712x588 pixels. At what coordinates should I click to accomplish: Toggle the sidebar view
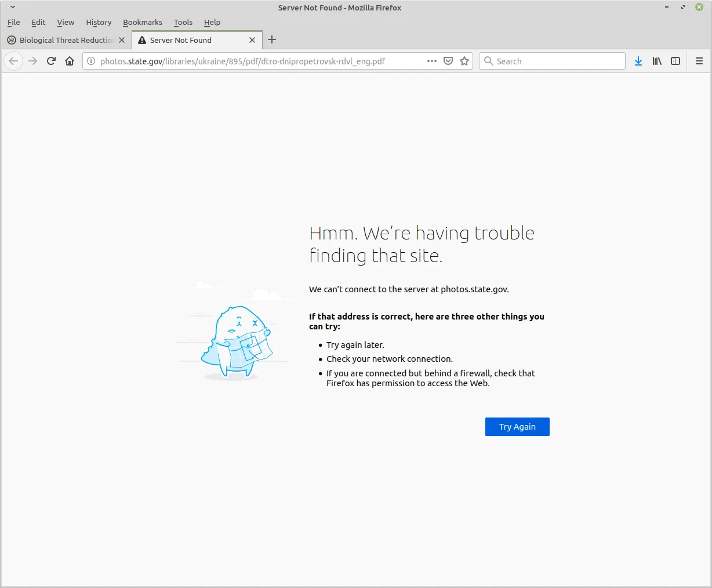(x=675, y=61)
